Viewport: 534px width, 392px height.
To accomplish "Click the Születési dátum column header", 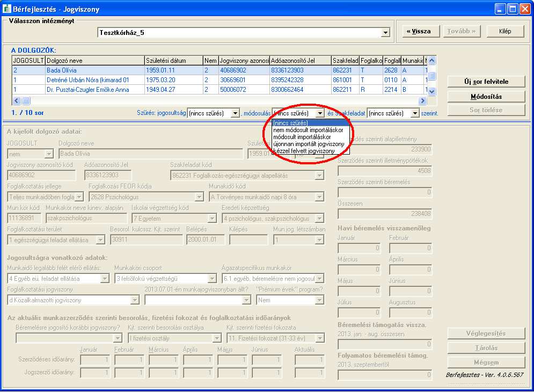I will [x=174, y=61].
